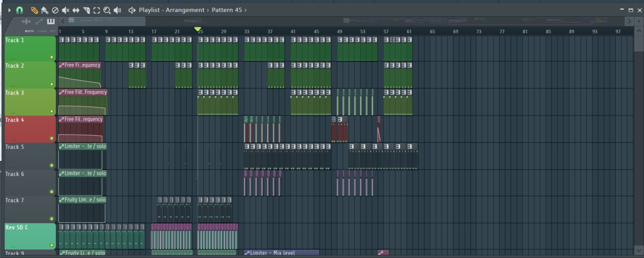Mute Track 7 with its green dot
Image resolution: width=644 pixels, height=258 pixels.
51,219
